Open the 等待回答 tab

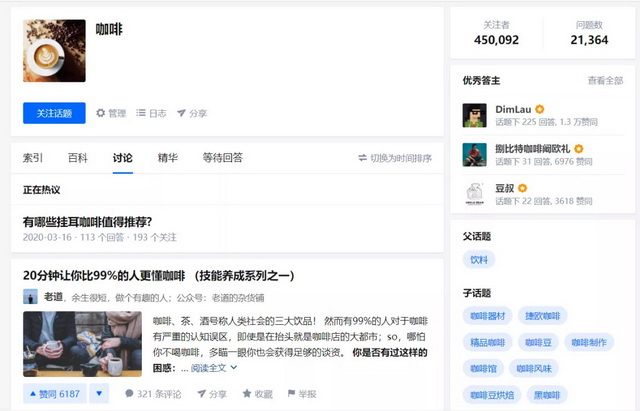pyautogui.click(x=222, y=158)
